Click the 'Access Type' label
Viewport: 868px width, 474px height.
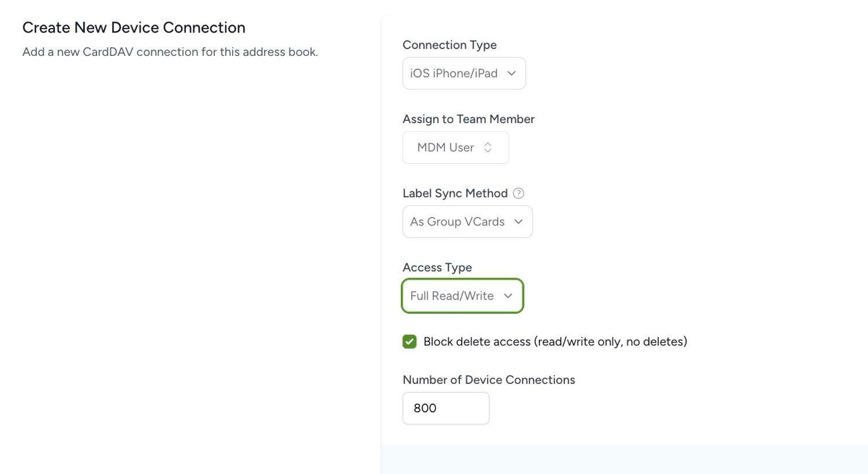click(x=437, y=267)
